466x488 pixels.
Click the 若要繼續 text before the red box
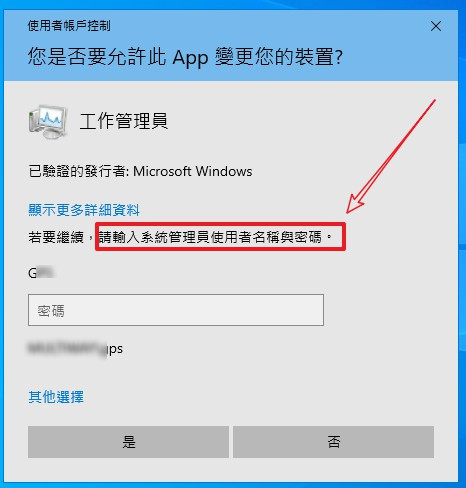(56, 237)
